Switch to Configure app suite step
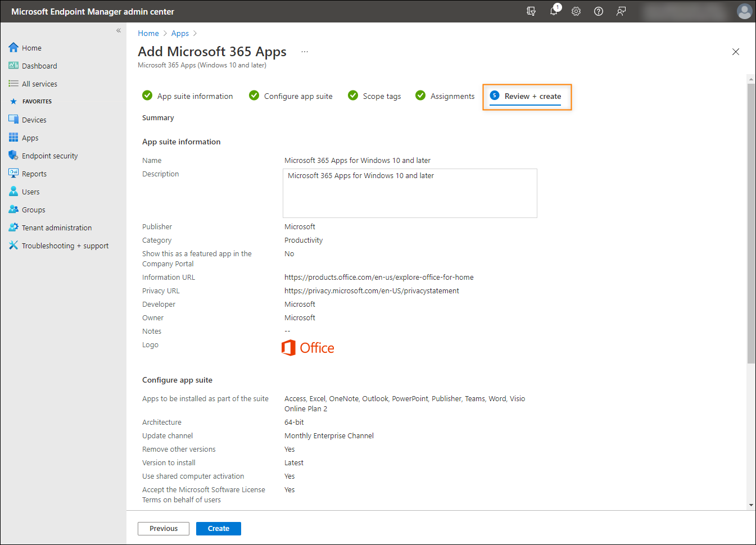 tap(291, 96)
